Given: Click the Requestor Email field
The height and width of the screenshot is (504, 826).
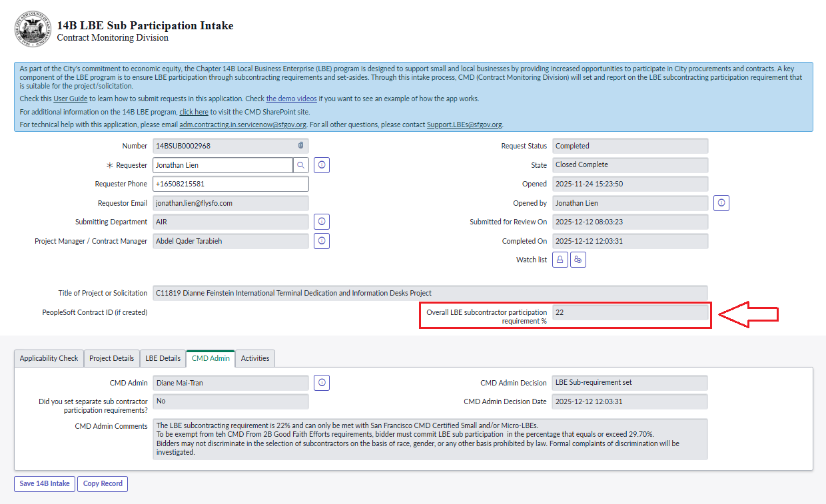Looking at the screenshot, I should click(230, 203).
